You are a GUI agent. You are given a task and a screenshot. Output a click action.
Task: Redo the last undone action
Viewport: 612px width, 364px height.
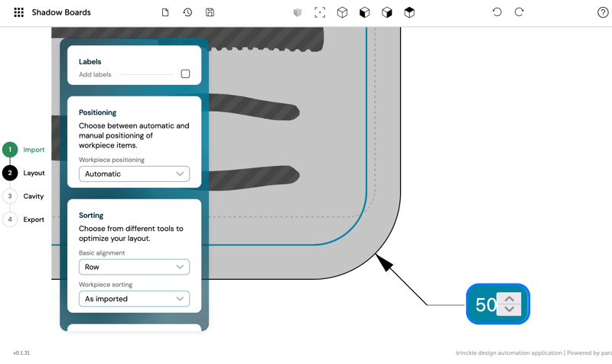(519, 12)
